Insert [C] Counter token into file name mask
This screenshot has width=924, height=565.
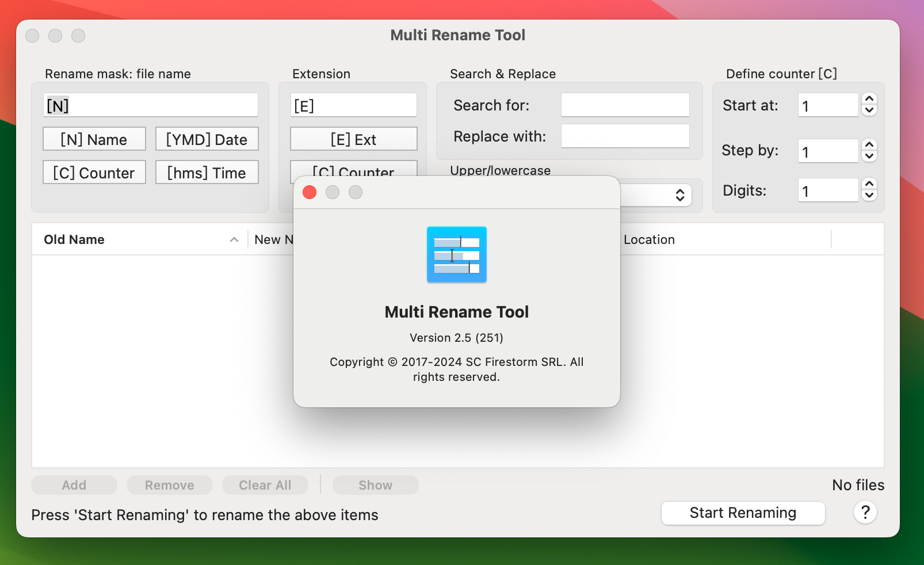tap(94, 172)
